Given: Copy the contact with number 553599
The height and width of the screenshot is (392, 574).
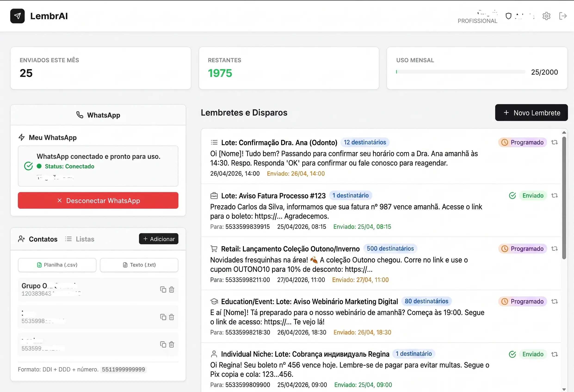Looking at the screenshot, I should click(x=163, y=344).
